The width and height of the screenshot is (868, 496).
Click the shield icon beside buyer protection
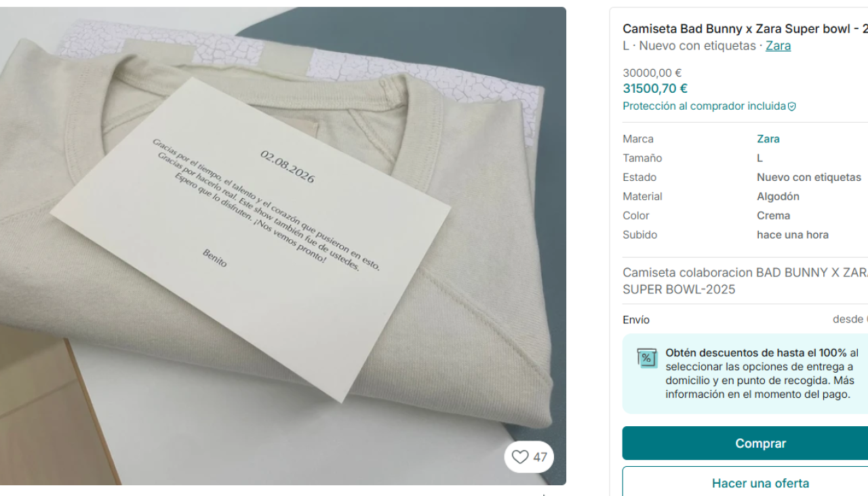pos(791,106)
